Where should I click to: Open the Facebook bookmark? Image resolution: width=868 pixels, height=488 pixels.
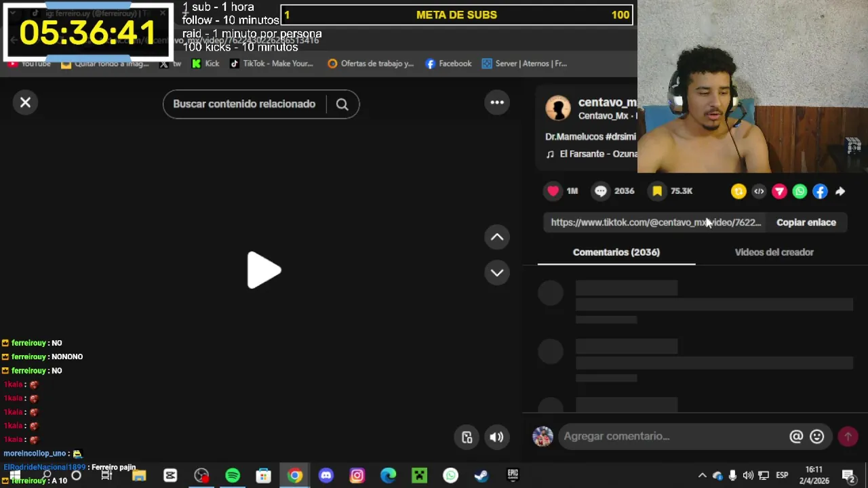pyautogui.click(x=448, y=64)
